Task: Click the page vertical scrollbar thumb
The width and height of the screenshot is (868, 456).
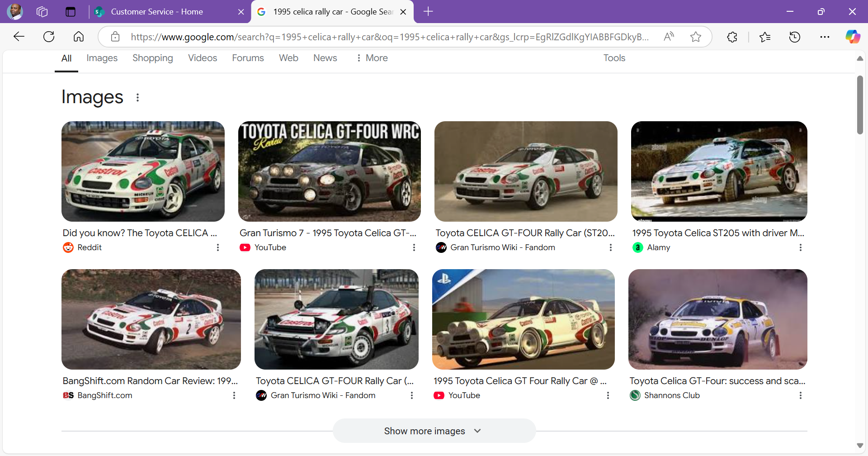Action: pyautogui.click(x=860, y=105)
